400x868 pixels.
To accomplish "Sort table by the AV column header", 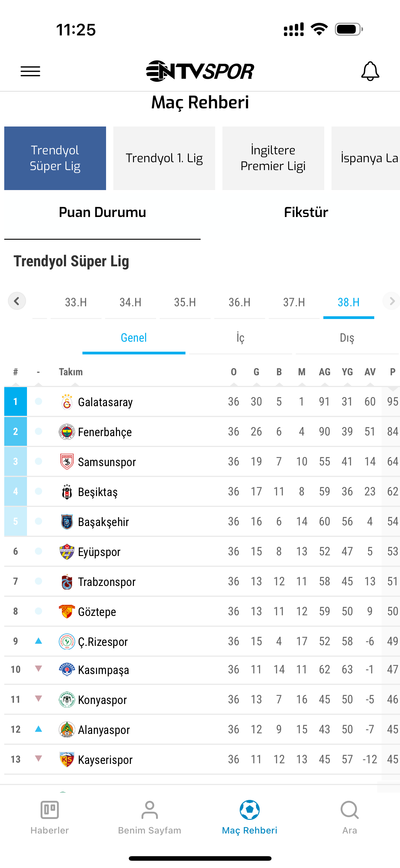I will pos(370,372).
